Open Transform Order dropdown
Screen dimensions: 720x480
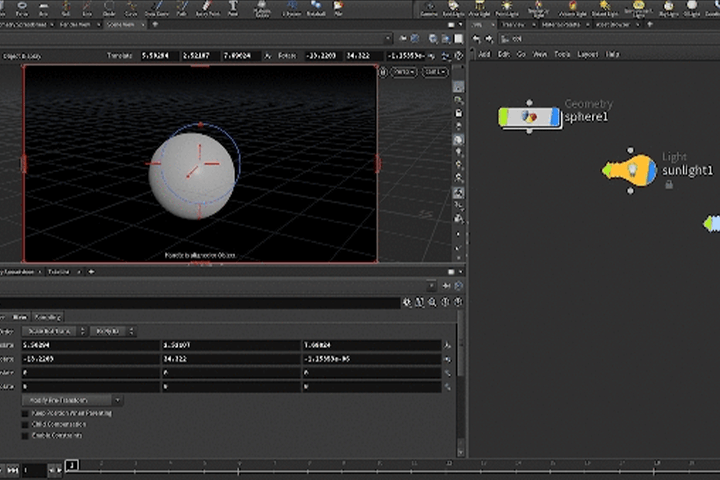[x=54, y=331]
